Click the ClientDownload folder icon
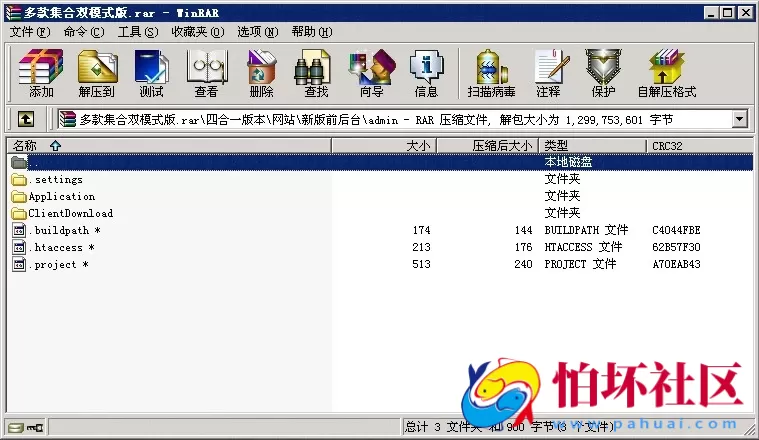 tap(19, 213)
